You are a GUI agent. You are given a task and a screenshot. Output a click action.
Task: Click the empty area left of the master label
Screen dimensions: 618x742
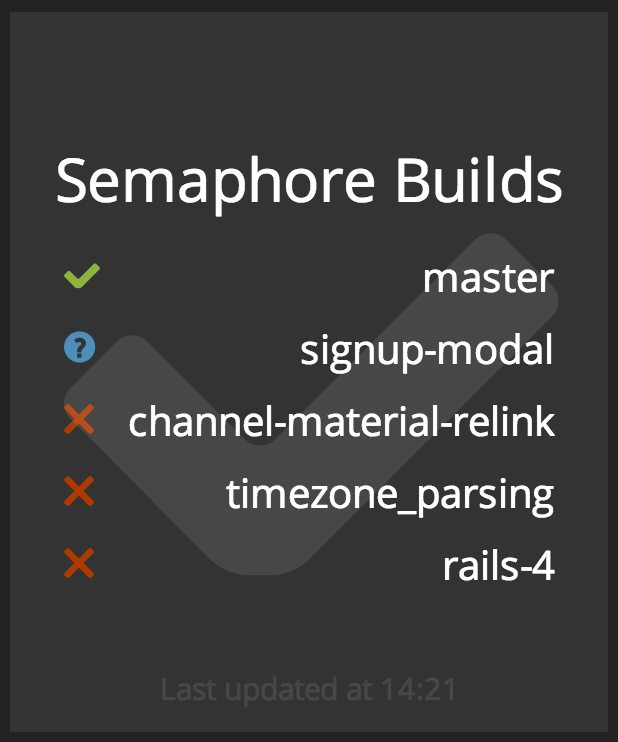point(250,277)
